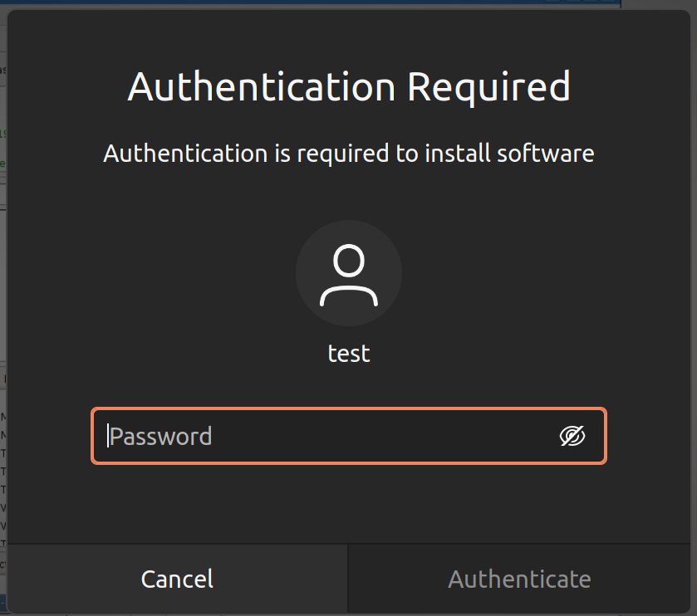697x616 pixels.
Task: Select the "test" username label
Action: (349, 354)
